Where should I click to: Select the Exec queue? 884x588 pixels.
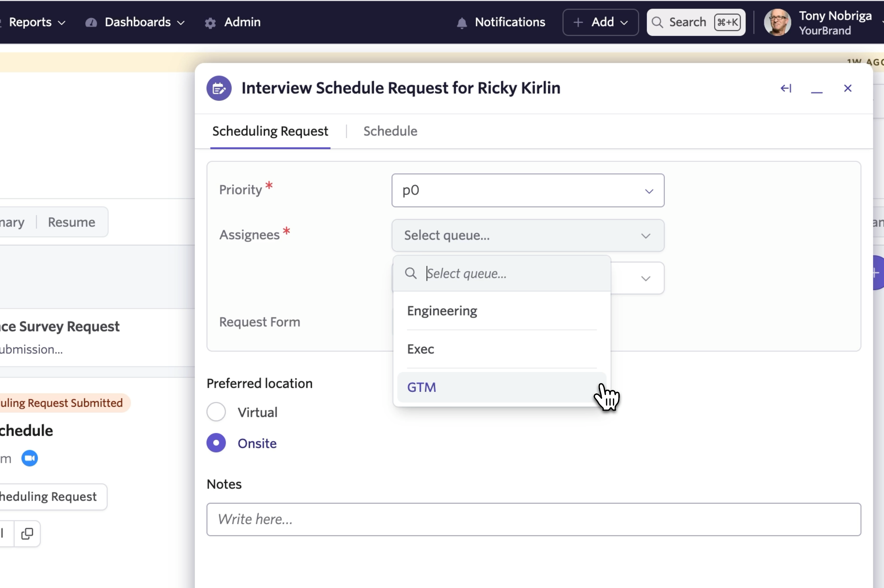[x=502, y=349]
